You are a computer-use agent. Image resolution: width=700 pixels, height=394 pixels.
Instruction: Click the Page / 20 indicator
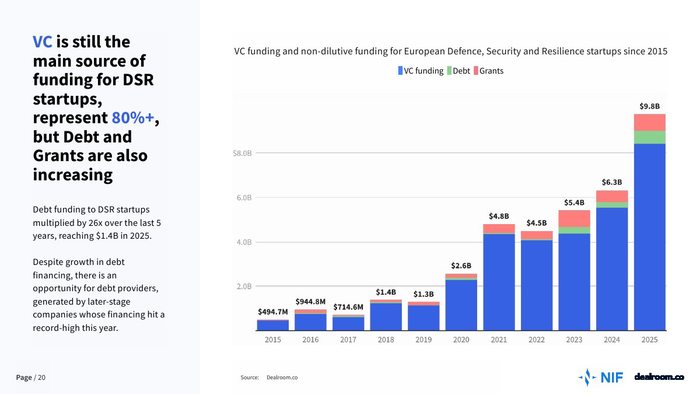tap(31, 377)
